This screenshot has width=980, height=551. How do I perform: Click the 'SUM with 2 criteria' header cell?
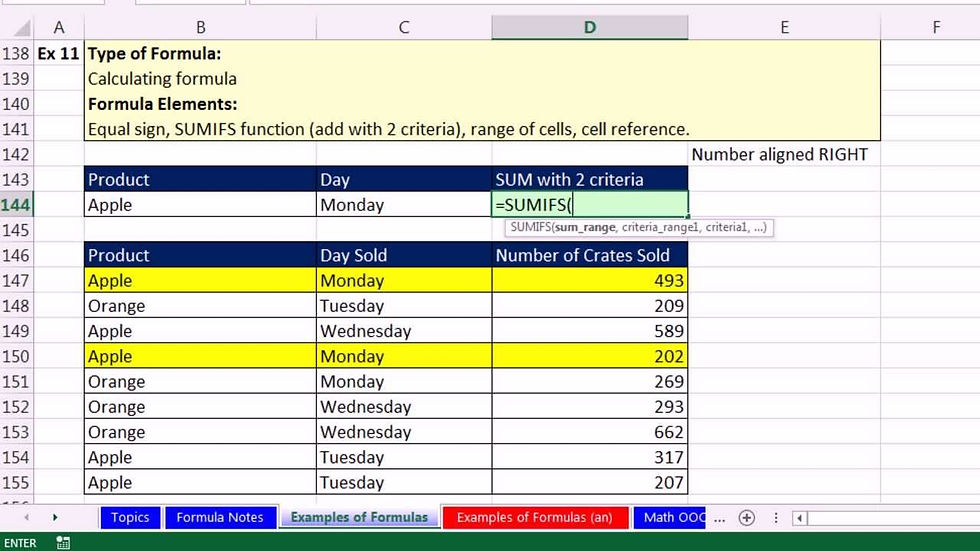click(x=589, y=179)
